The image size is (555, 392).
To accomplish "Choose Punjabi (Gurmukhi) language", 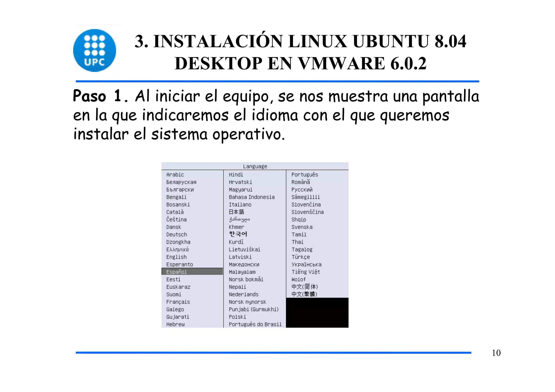I will tap(254, 309).
